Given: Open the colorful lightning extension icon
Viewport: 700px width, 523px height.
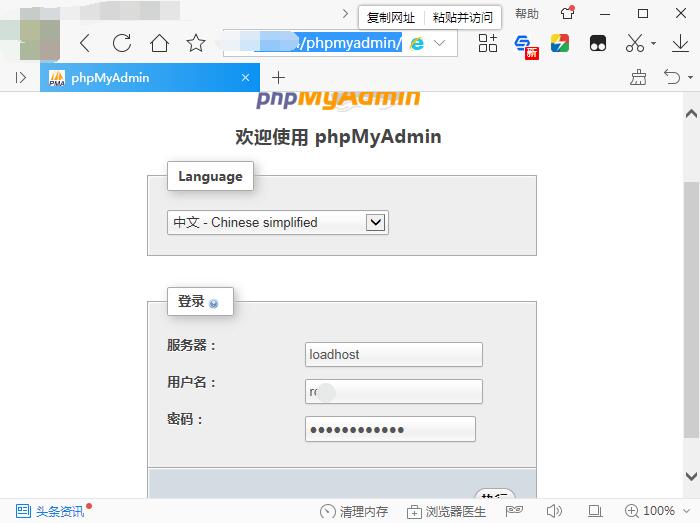Looking at the screenshot, I should [560, 43].
